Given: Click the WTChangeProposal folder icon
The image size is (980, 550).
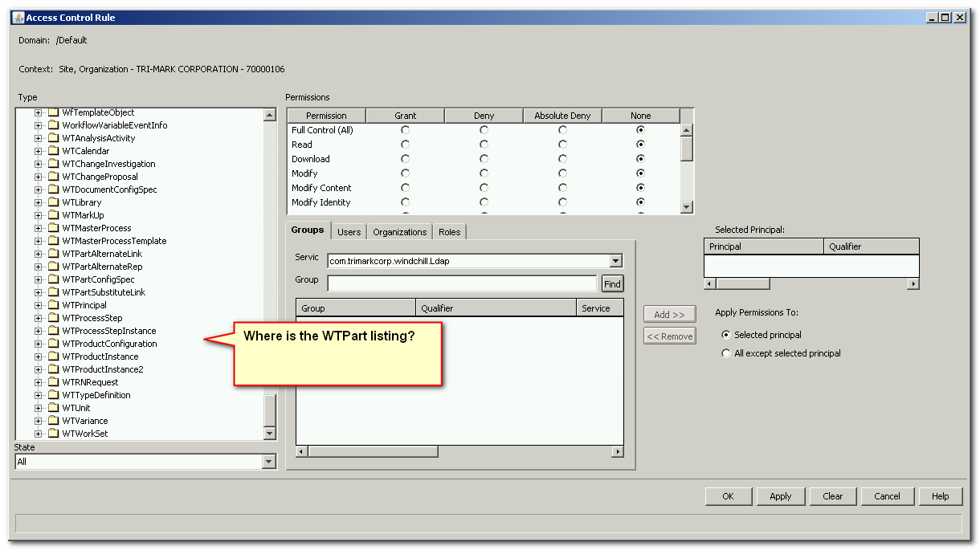Looking at the screenshot, I should (x=53, y=177).
